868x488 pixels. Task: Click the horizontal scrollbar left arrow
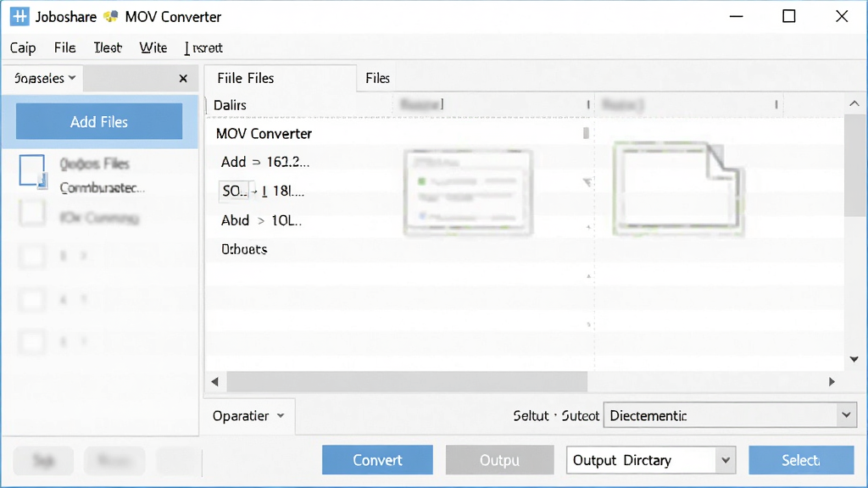[214, 382]
